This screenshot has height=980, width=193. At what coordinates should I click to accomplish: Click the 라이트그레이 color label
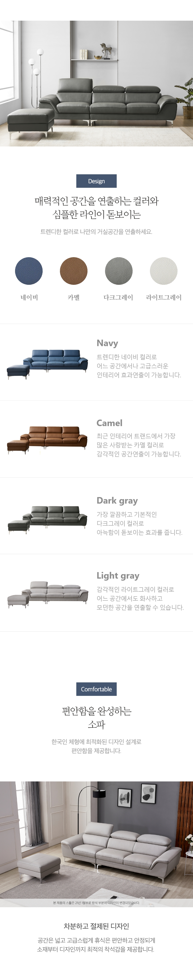tap(164, 297)
